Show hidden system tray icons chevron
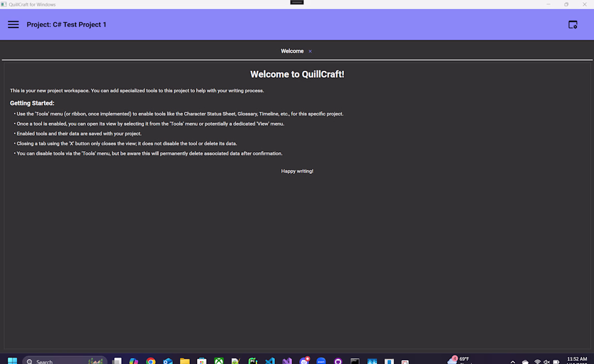Screen dimensions: 594x364 [x=512, y=362]
